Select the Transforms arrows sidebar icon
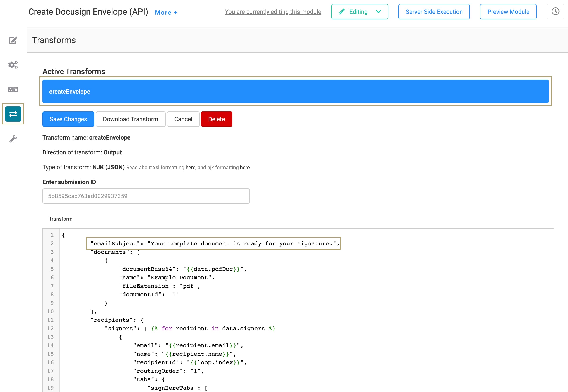 pos(13,114)
